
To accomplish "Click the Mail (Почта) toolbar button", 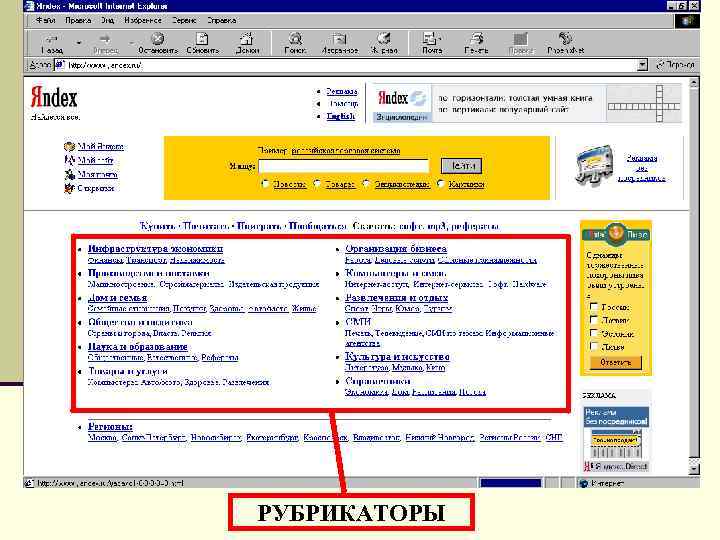I will (x=432, y=44).
